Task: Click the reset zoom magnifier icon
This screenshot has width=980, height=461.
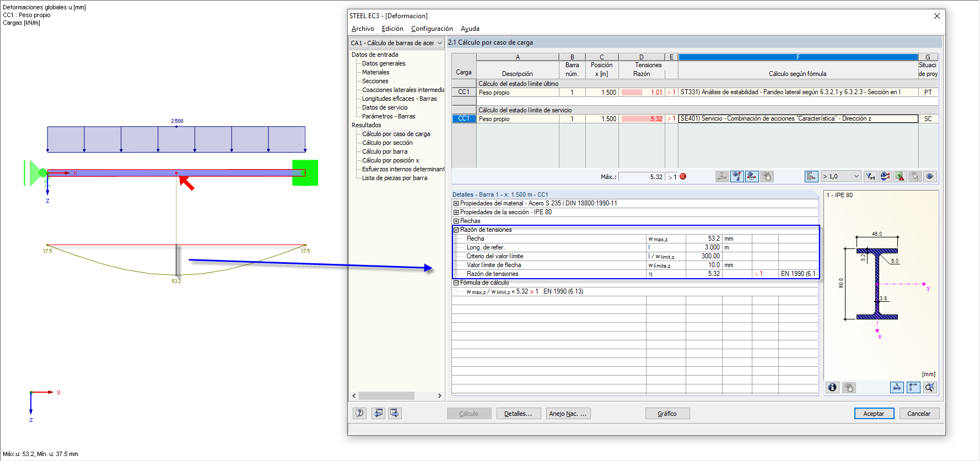Action: (x=930, y=387)
